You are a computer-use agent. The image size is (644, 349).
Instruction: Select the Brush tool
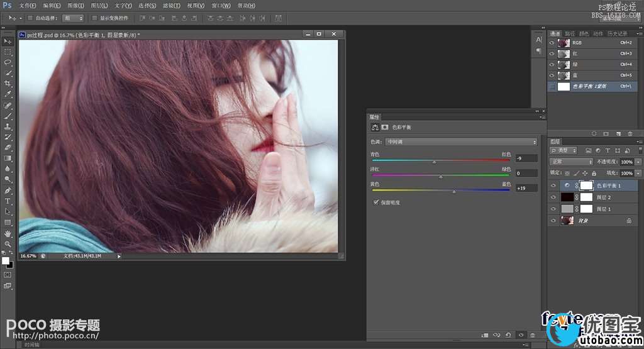[8, 116]
